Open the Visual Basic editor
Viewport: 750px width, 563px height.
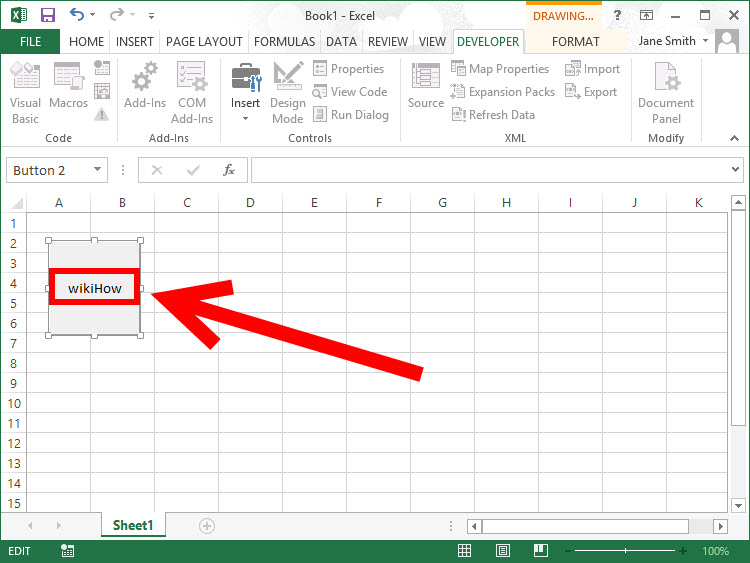click(x=25, y=93)
